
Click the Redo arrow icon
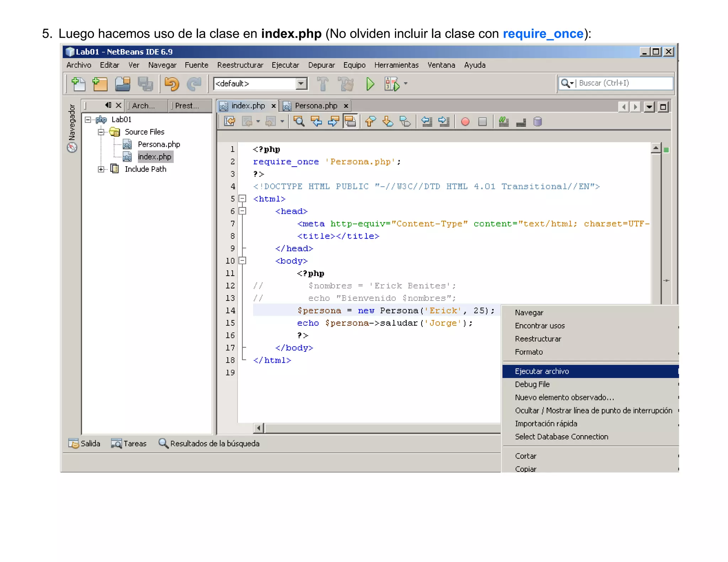click(194, 84)
